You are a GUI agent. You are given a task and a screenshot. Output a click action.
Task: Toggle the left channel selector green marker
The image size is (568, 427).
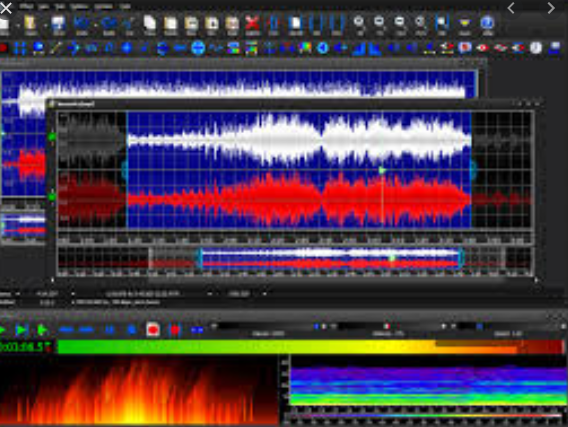click(x=52, y=137)
